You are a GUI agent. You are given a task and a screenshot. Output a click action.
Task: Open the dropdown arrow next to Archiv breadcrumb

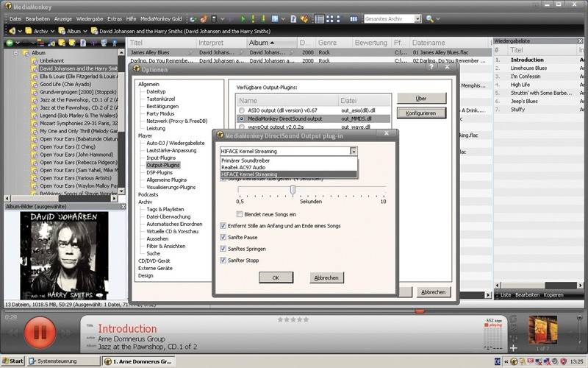52,31
